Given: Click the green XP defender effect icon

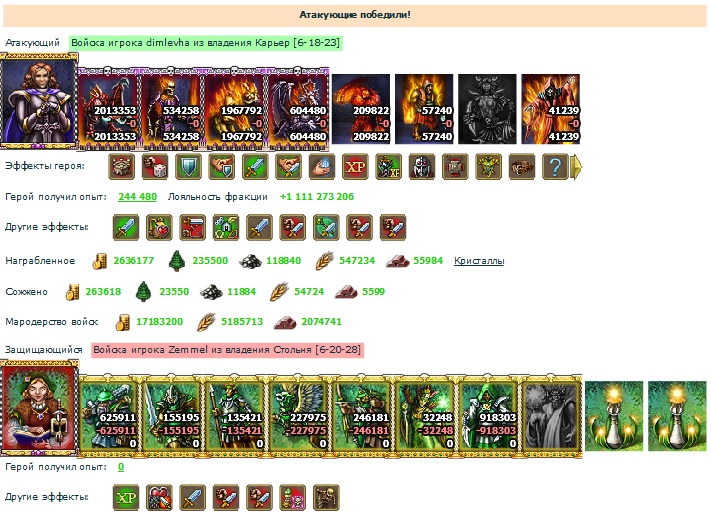Looking at the screenshot, I should coord(126,497).
